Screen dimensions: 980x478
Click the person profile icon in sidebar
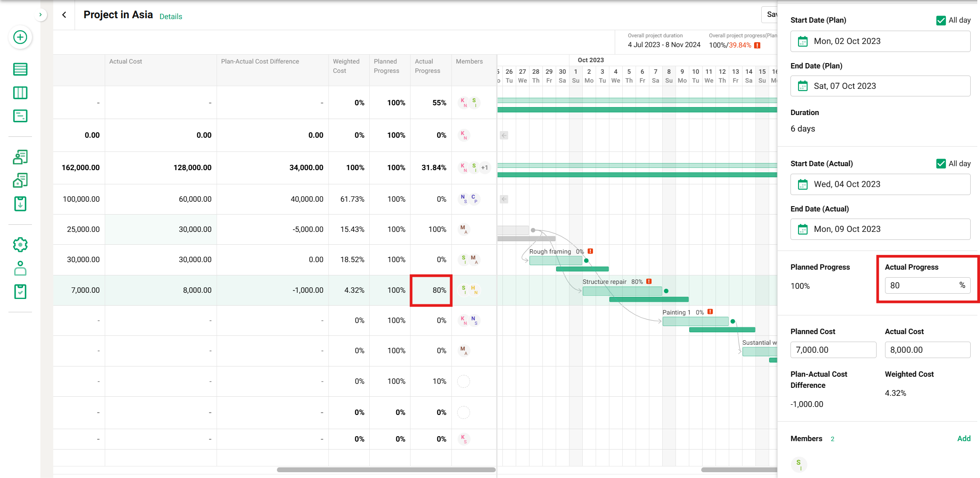(x=20, y=268)
